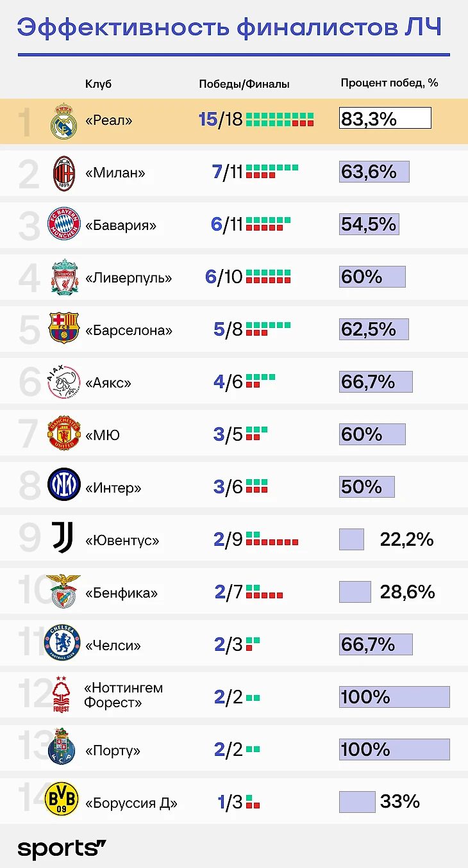The width and height of the screenshot is (468, 868).
Task: Click the Barcelona club crest
Action: pos(64,329)
